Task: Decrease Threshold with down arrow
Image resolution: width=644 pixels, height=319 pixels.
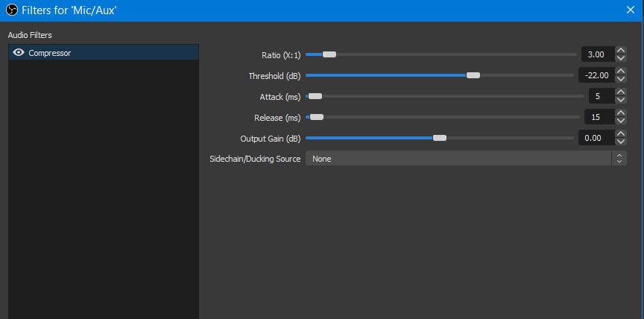Action: pos(621,79)
